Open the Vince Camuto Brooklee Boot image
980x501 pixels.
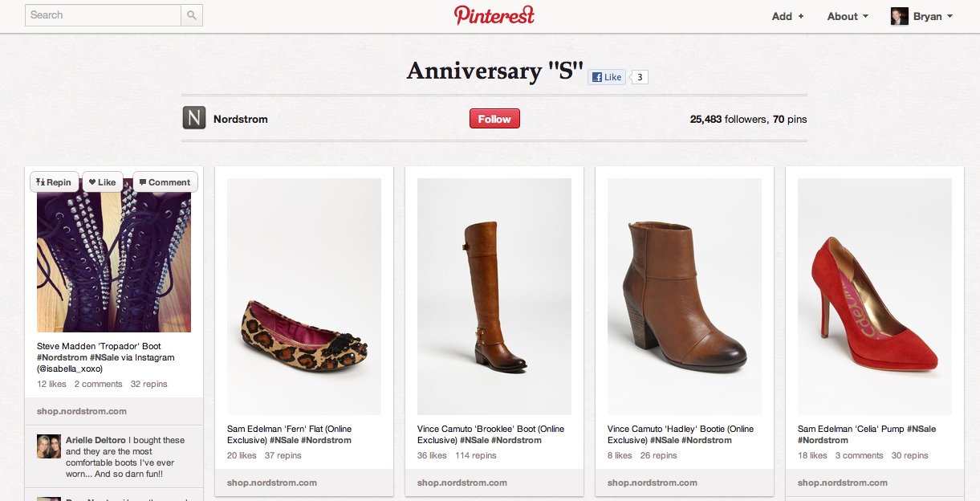[x=494, y=295]
